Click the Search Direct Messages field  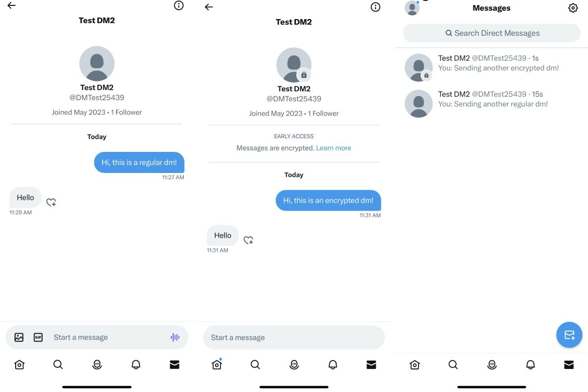click(491, 33)
